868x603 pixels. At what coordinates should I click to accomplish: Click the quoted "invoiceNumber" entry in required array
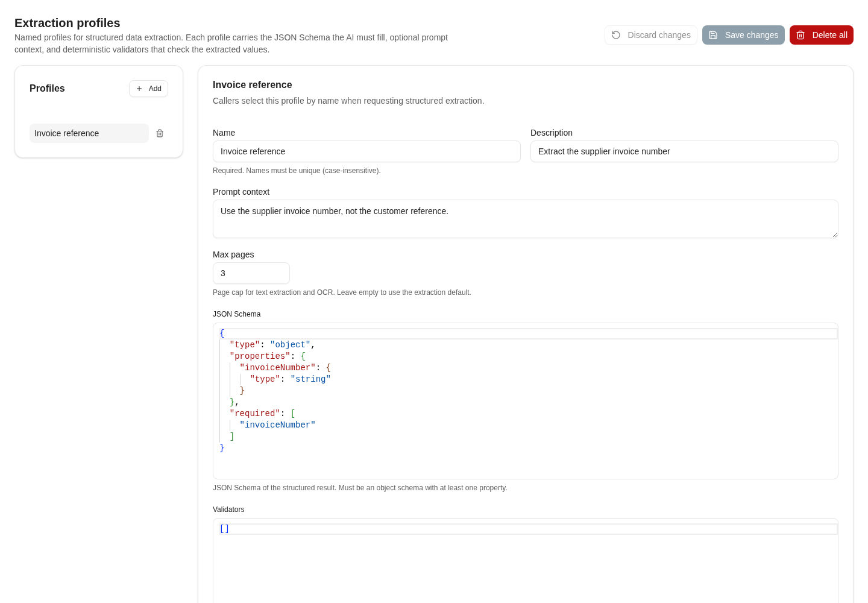point(277,425)
